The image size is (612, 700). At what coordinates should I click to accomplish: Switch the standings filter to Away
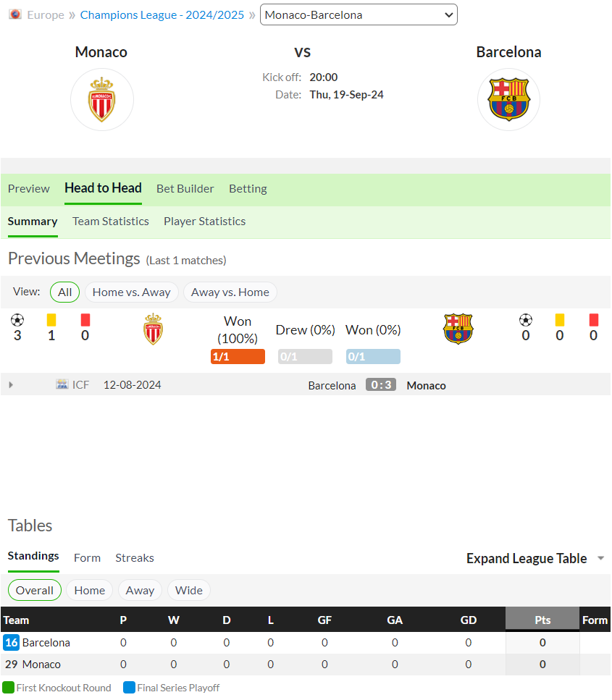pos(140,591)
